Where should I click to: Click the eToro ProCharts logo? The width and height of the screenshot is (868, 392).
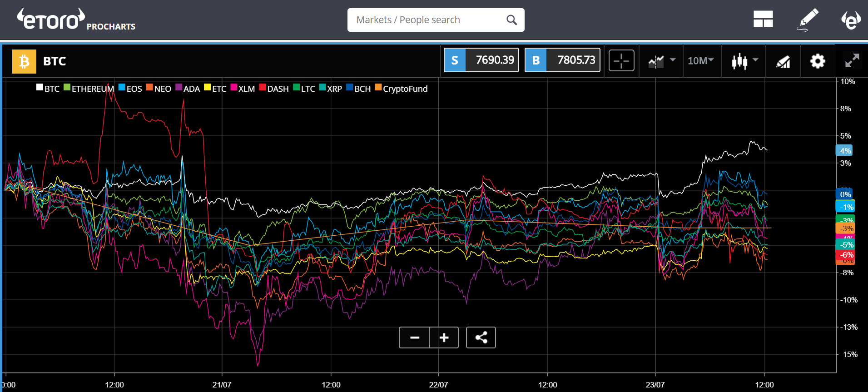point(75,20)
